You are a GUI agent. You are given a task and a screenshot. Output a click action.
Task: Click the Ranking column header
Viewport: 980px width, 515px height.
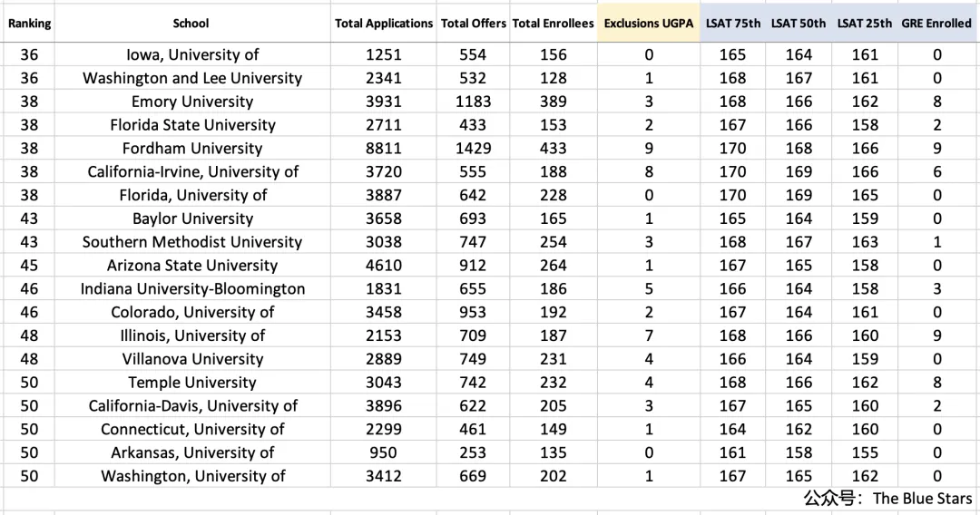click(x=29, y=24)
